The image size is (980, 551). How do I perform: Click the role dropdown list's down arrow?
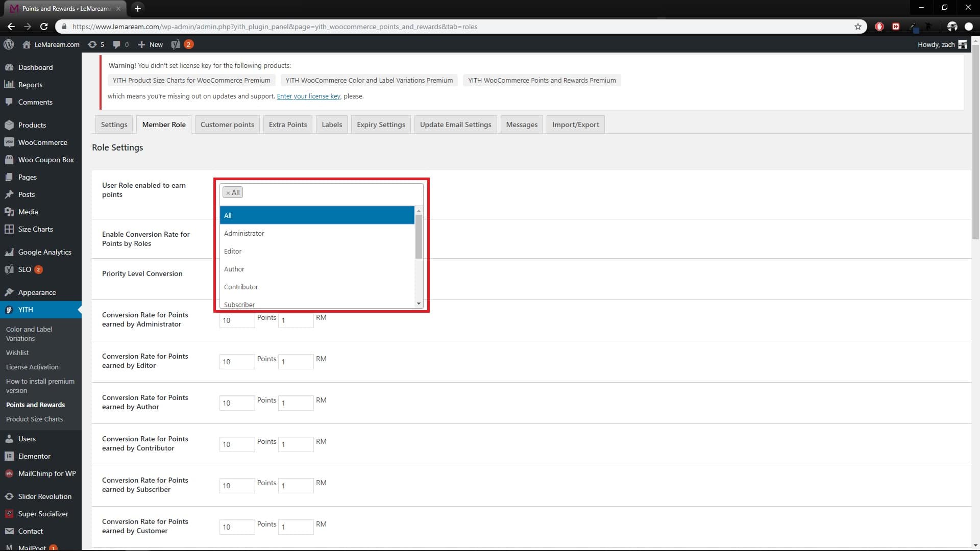(419, 304)
